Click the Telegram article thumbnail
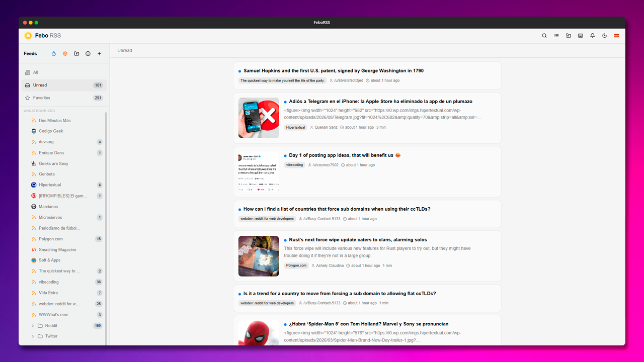Image resolution: width=644 pixels, height=362 pixels. coord(259,118)
